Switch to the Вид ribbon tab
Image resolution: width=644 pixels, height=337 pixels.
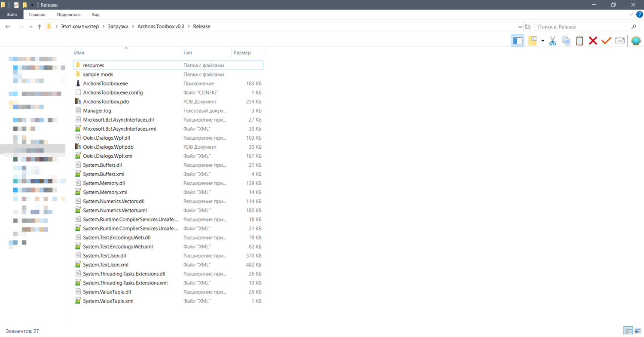point(96,15)
